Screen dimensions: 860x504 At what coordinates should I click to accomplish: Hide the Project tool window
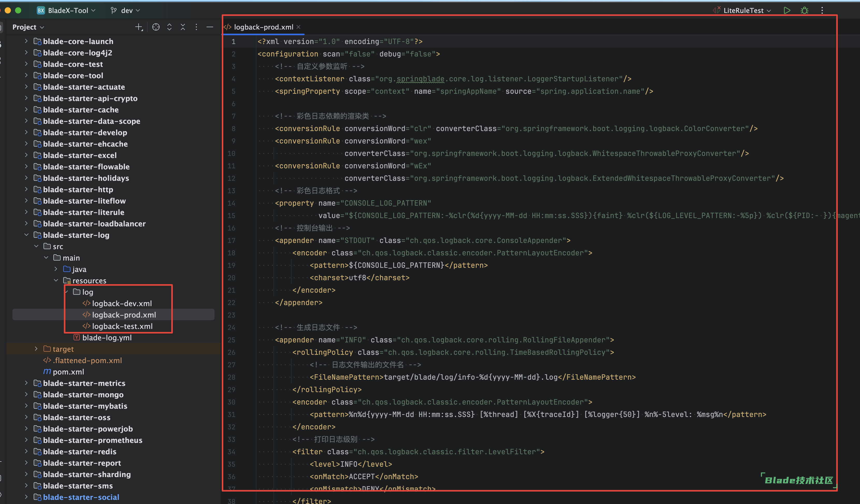pos(210,27)
